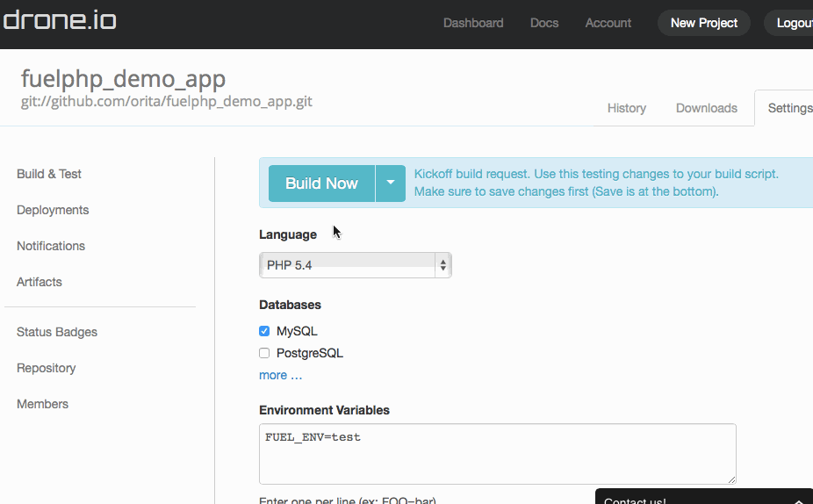Uncheck the MySQL database checkbox
Image resolution: width=813 pixels, height=504 pixels.
[x=264, y=331]
